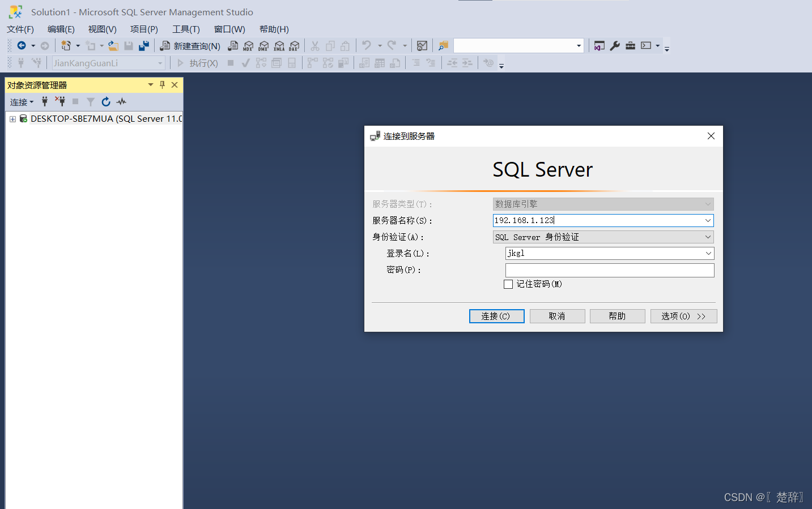Click the find in files folder icon
Screen dimensions: 812x509
(443, 46)
